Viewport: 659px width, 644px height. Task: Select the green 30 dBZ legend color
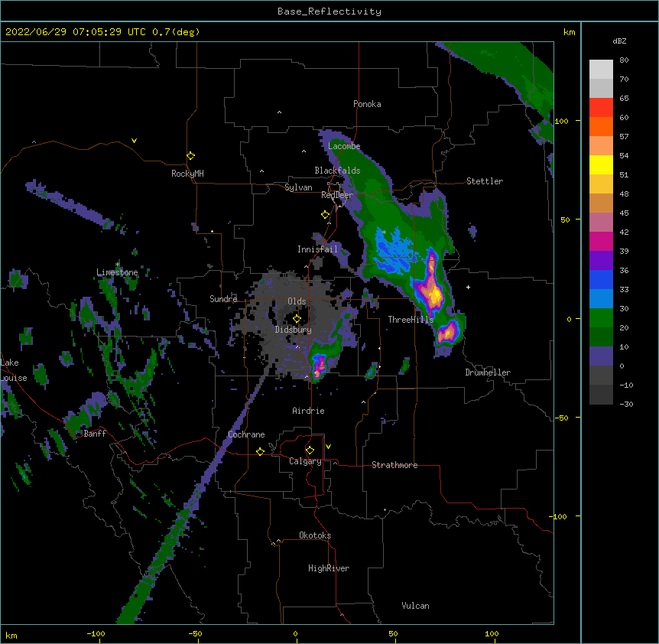[x=601, y=318]
